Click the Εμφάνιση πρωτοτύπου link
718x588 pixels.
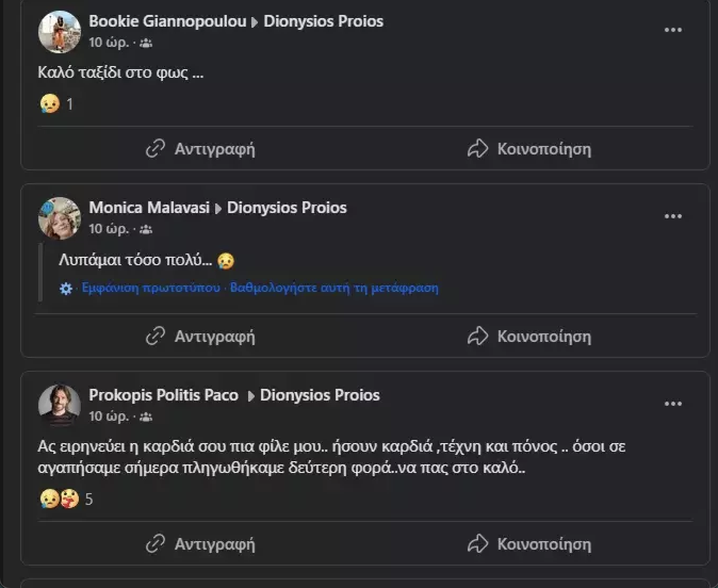point(151,288)
